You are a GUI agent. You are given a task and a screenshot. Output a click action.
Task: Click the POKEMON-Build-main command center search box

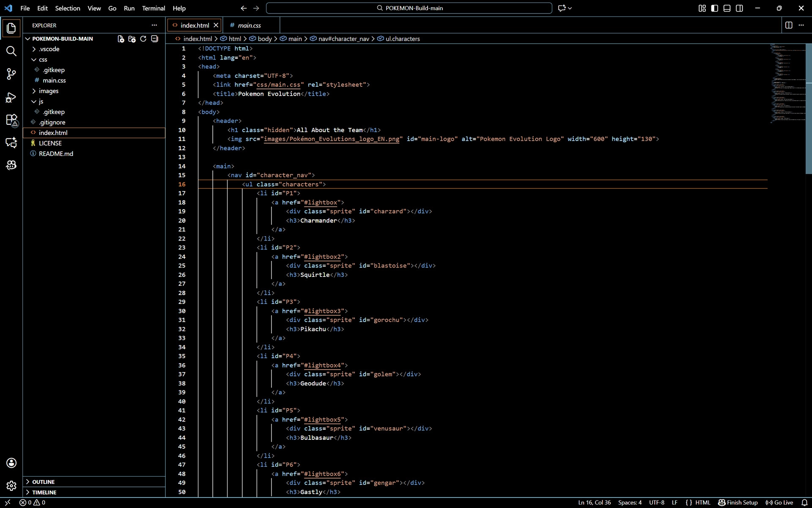click(x=409, y=8)
